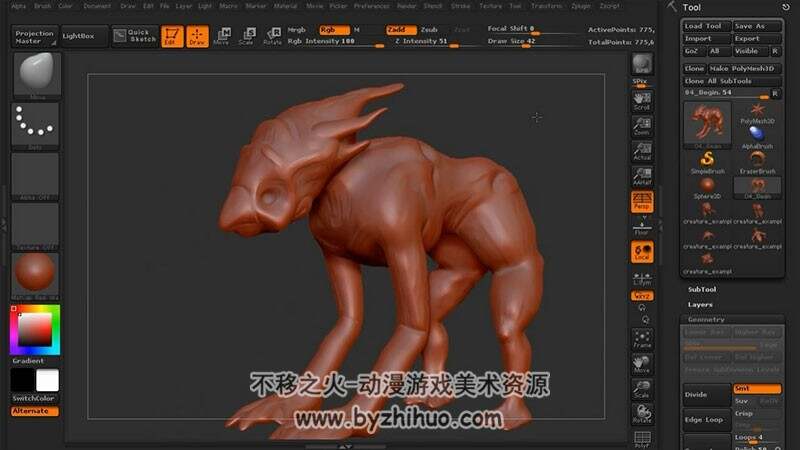Image resolution: width=800 pixels, height=450 pixels.
Task: Toggle the Mrgb mode
Action: 296,30
